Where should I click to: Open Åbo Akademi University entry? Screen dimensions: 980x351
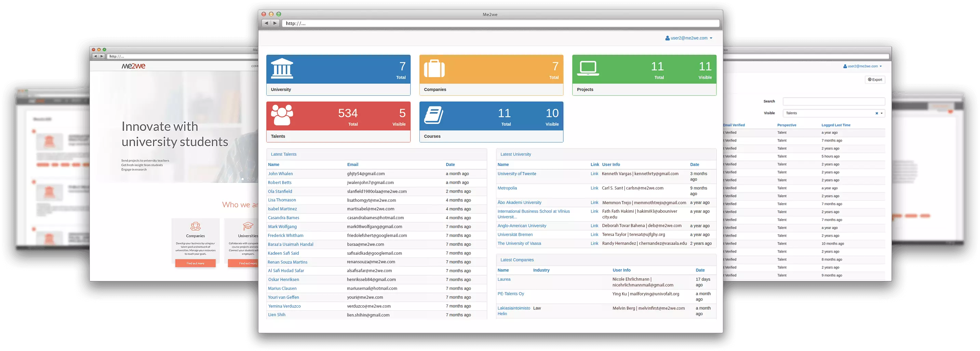pyautogui.click(x=519, y=202)
